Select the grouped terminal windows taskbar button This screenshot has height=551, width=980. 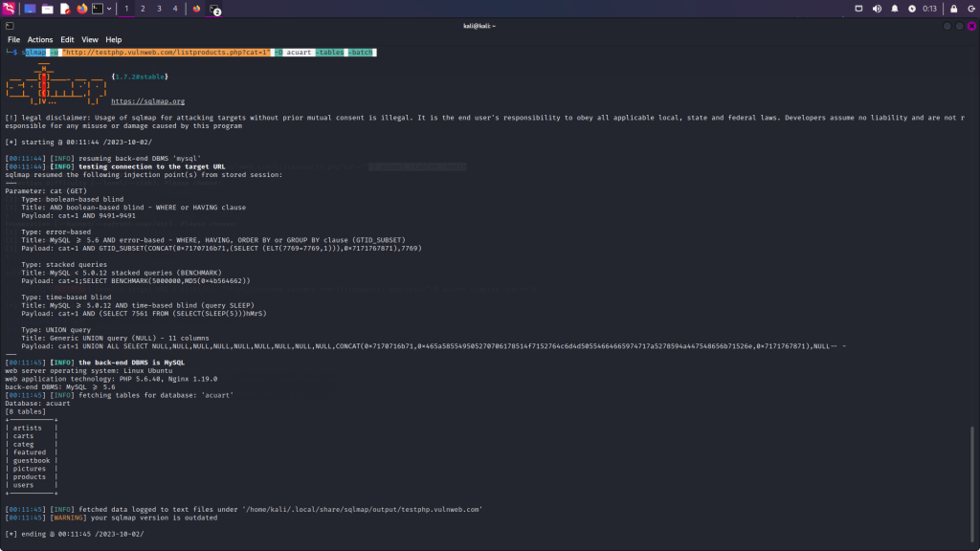pyautogui.click(x=214, y=9)
